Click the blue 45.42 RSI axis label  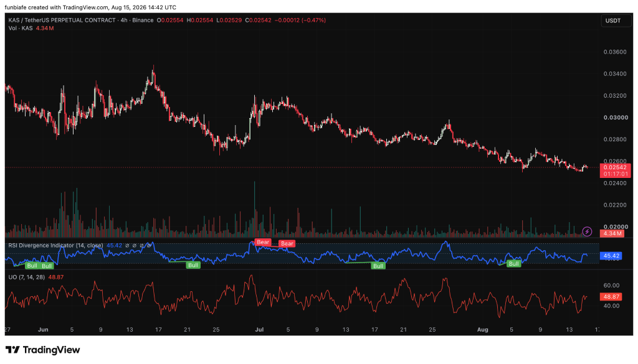pos(611,256)
